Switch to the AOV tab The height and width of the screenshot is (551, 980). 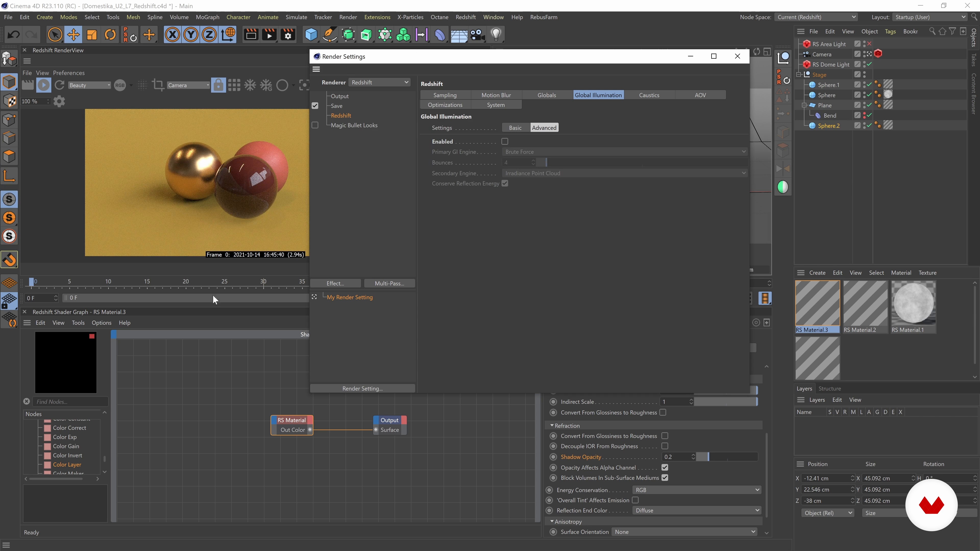tap(700, 95)
